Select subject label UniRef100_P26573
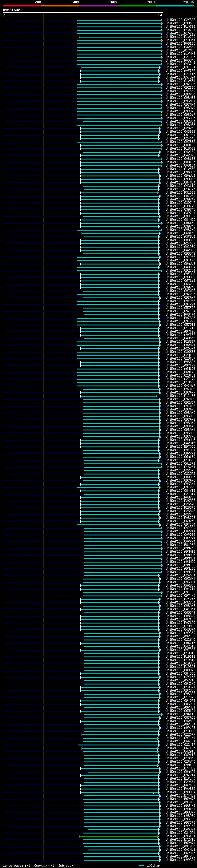The height and width of the screenshot is (868, 197). (180, 511)
